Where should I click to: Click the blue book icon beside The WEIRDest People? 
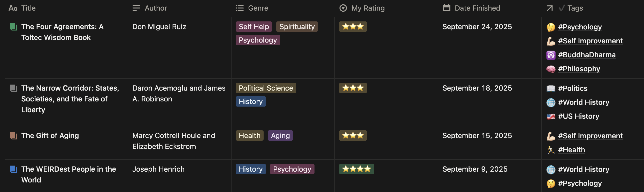click(13, 169)
